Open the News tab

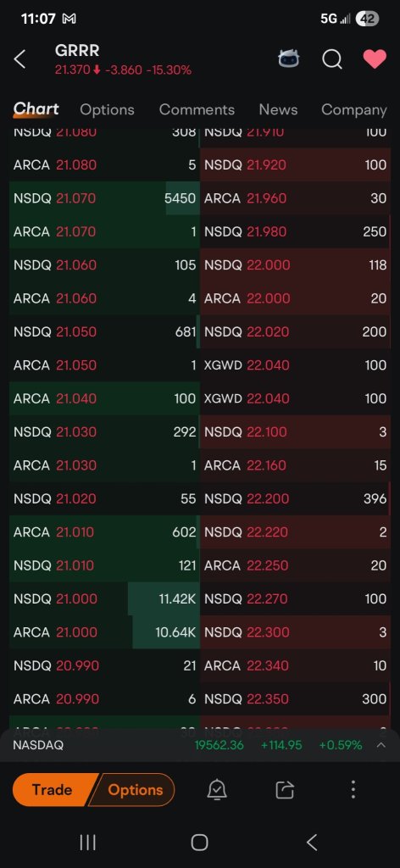pos(278,109)
